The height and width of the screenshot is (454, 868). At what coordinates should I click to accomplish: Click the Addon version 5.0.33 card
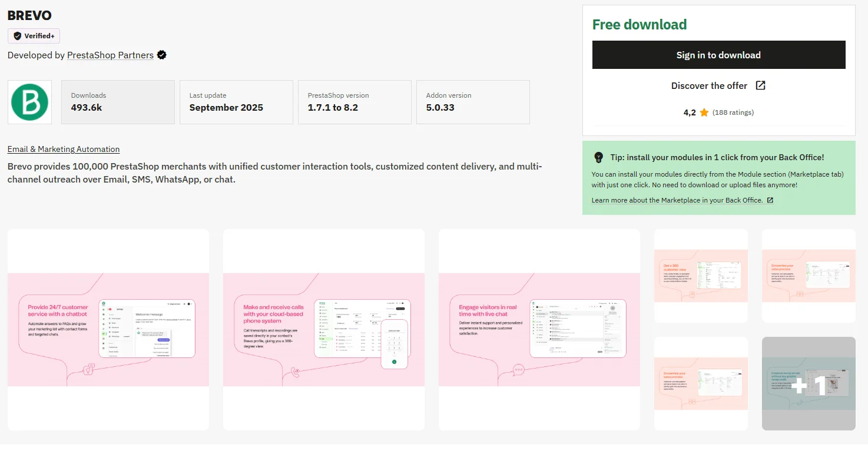473,102
